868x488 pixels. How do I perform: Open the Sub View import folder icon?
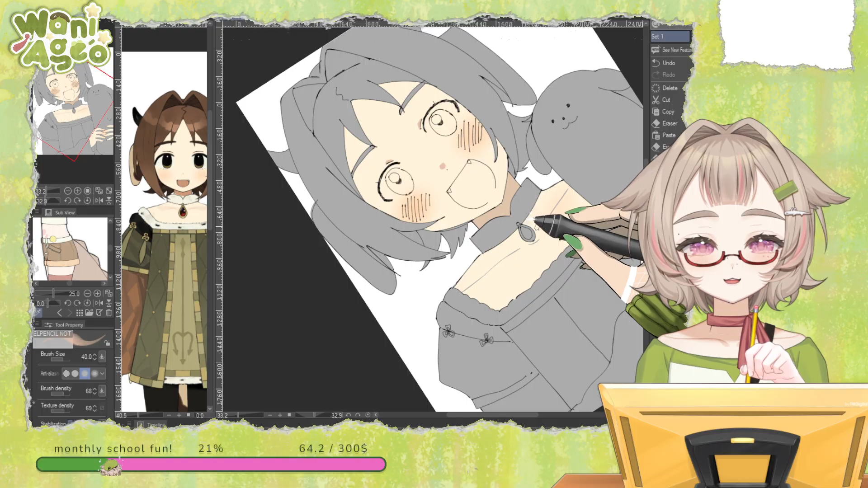[x=89, y=313]
